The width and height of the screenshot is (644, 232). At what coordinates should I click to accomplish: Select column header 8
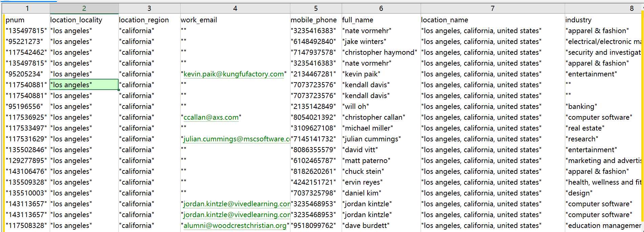point(603,8)
